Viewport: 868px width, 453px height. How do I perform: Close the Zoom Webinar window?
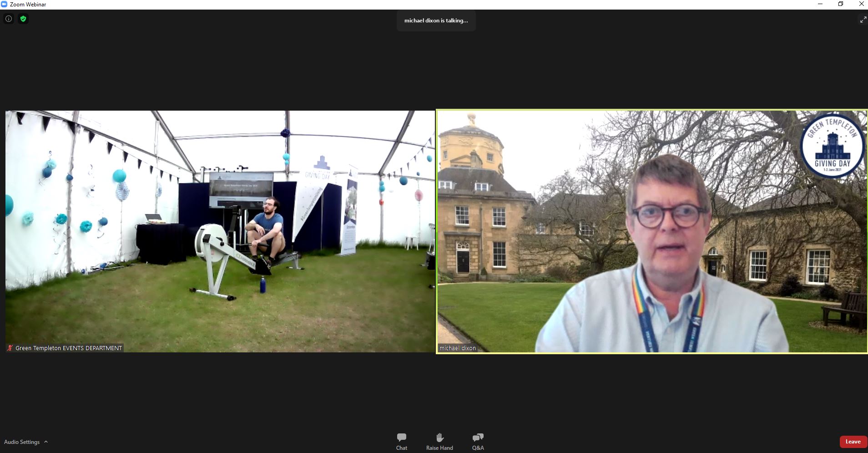point(861,4)
